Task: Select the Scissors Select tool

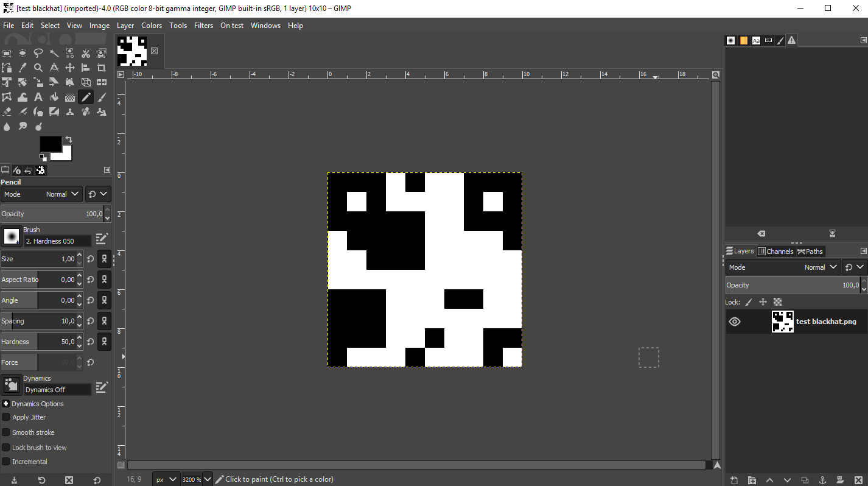Action: coord(86,53)
